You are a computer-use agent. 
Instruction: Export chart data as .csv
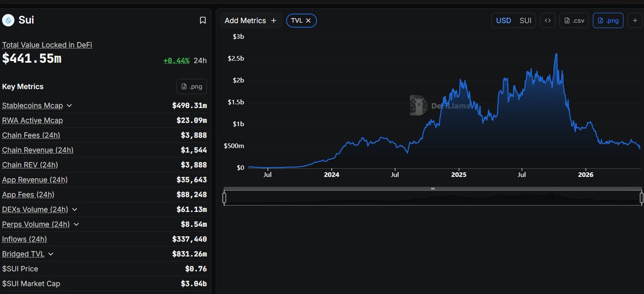574,20
